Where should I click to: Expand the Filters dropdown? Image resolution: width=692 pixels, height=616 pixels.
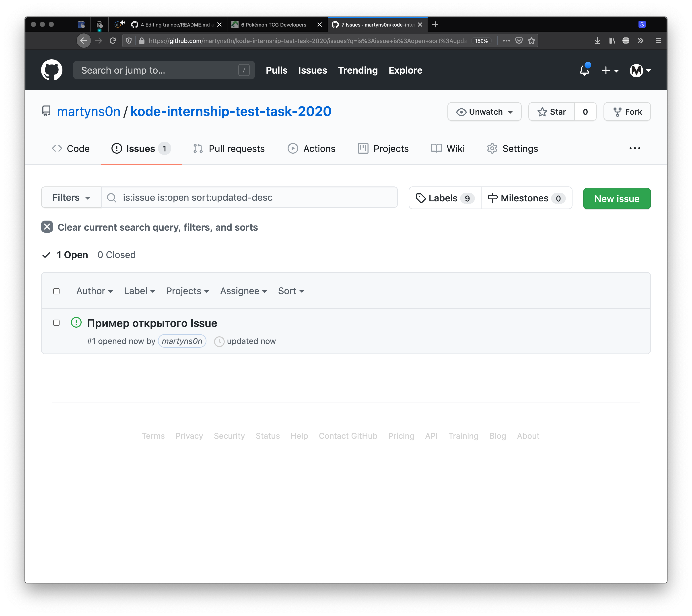tap(71, 197)
